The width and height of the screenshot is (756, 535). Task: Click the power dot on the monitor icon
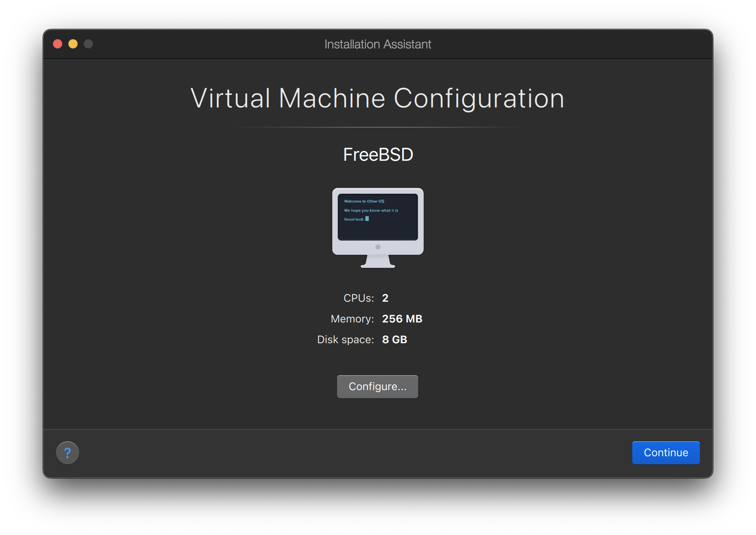click(378, 247)
